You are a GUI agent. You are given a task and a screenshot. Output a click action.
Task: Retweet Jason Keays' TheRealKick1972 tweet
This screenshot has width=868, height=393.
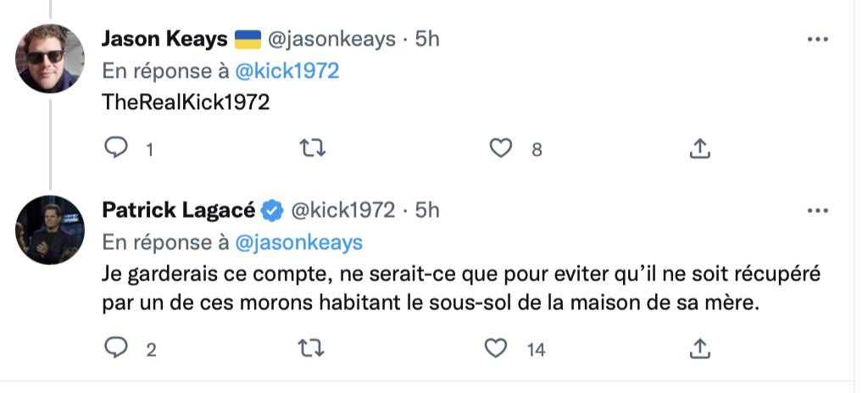[312, 147]
